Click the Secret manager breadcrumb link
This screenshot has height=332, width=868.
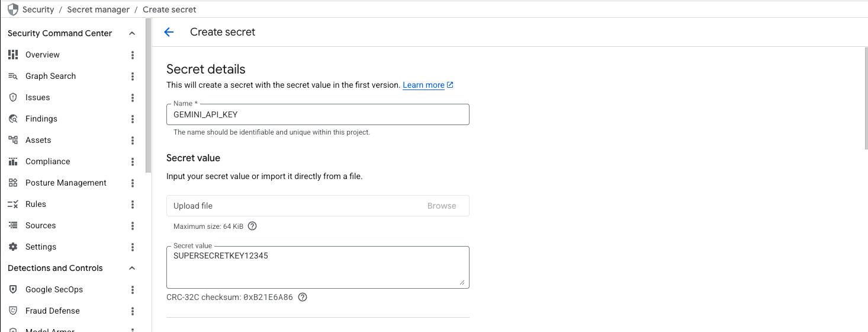tap(98, 9)
